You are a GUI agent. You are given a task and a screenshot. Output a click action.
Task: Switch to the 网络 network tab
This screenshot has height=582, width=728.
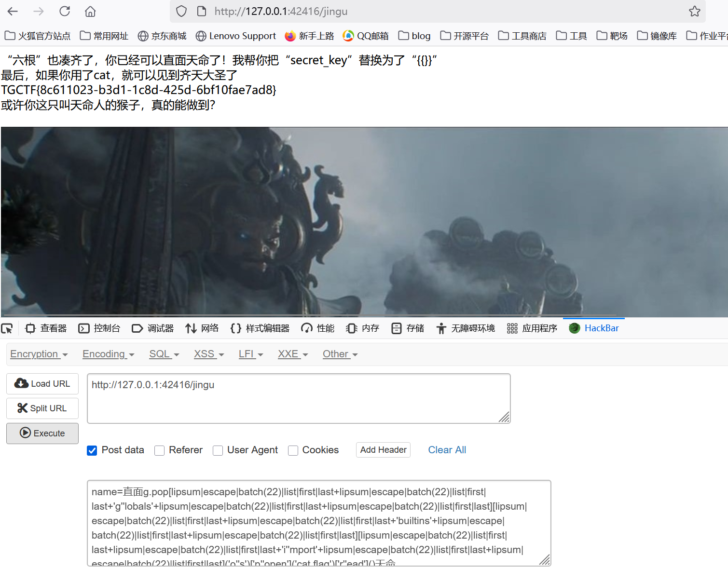[202, 328]
